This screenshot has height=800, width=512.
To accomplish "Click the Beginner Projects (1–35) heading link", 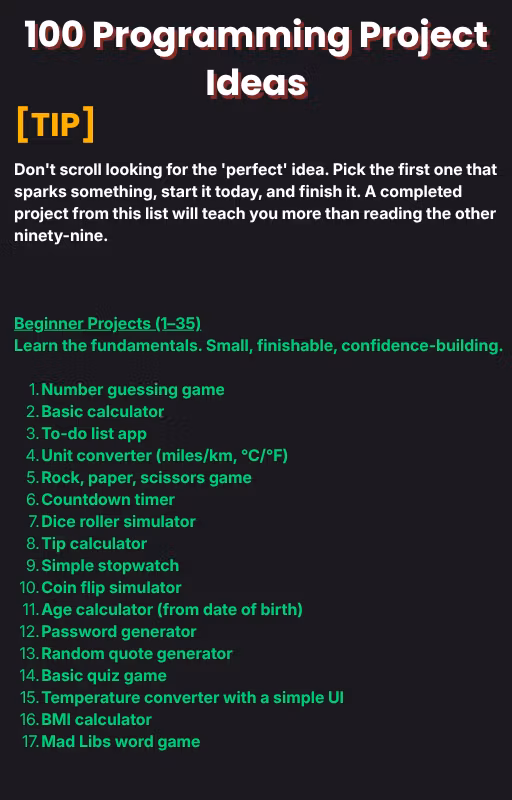I will click(x=108, y=323).
